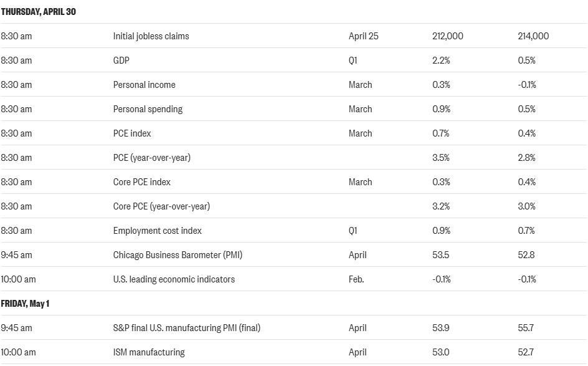Click U.S. leading economic indicators entry
Image resolution: width=588 pixels, height=366 pixels.
coord(174,279)
